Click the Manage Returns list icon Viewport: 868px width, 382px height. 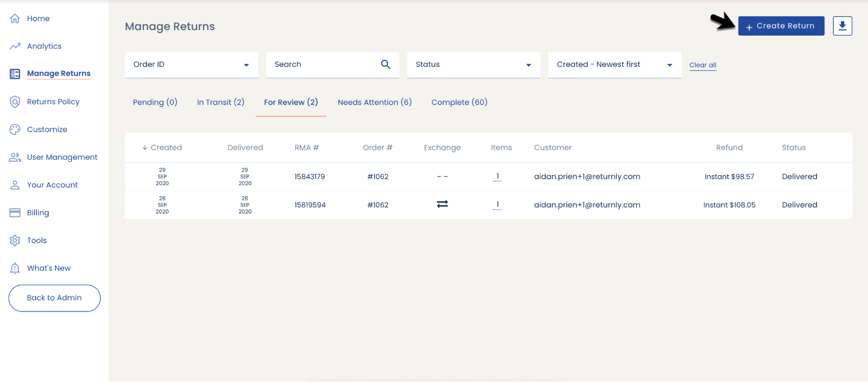click(15, 74)
